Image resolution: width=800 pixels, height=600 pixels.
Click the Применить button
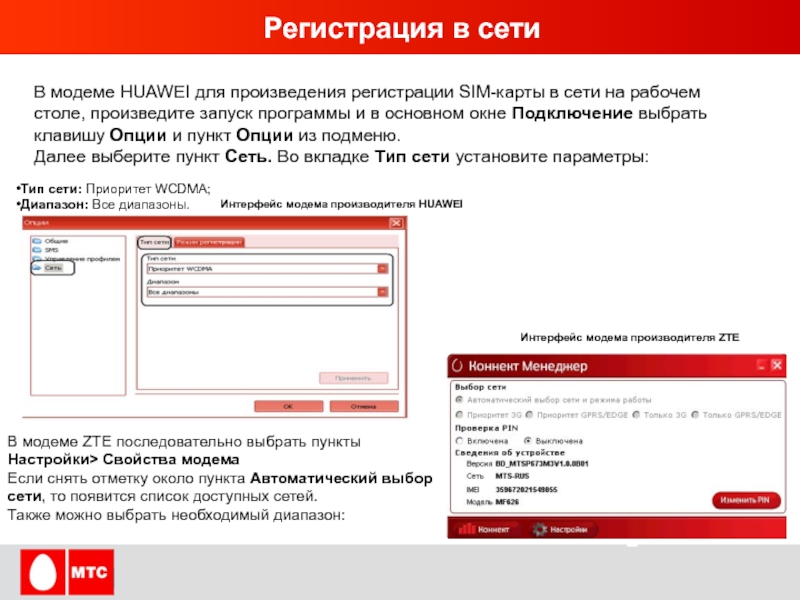point(354,378)
